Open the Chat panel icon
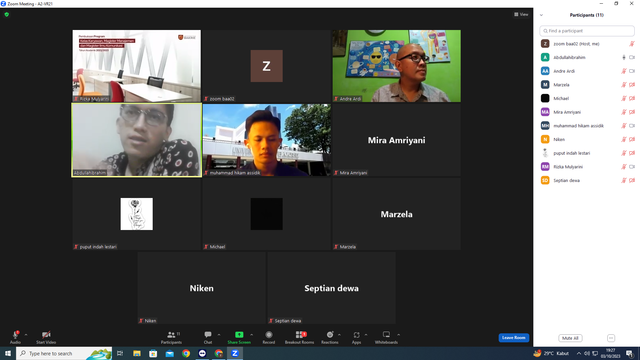 208,335
